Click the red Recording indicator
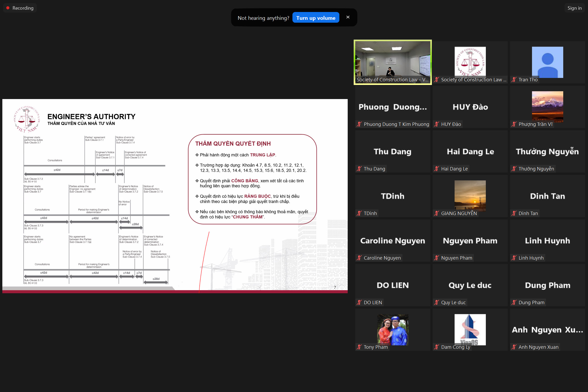 click(x=20, y=8)
